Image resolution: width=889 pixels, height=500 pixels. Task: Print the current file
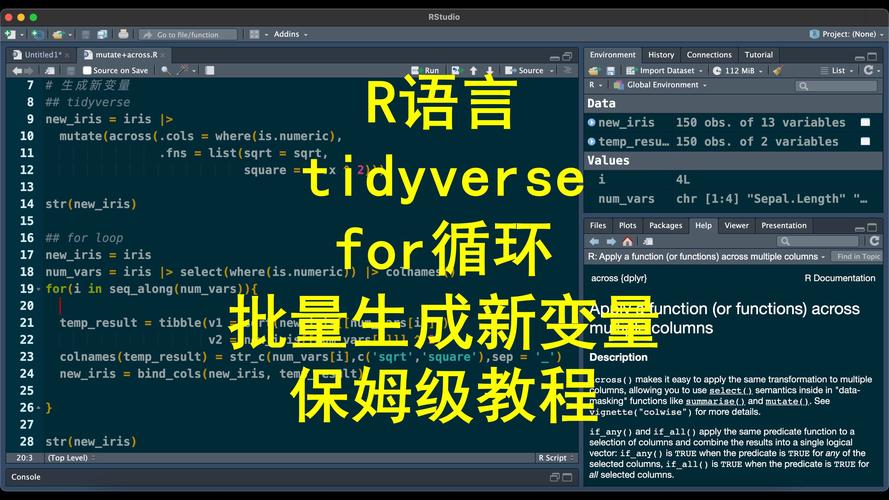pos(123,35)
